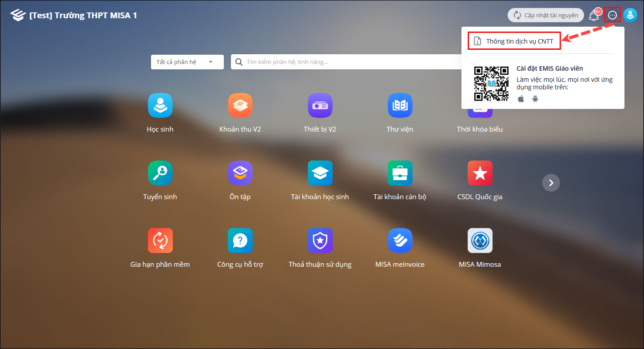Screen dimensions: 644x349
Task: Select Thông tin dịch vụ CNTT menu item
Action: 514,41
